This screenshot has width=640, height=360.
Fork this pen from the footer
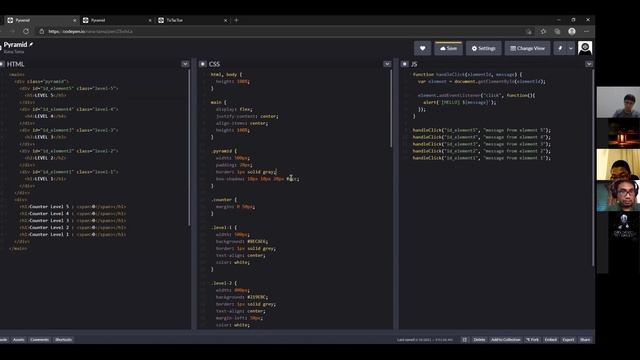(x=532, y=340)
